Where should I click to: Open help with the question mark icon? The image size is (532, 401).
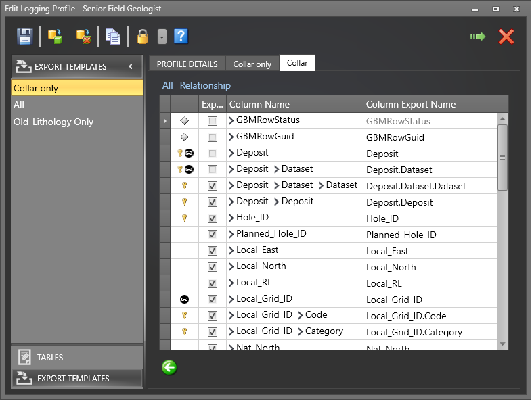click(181, 37)
